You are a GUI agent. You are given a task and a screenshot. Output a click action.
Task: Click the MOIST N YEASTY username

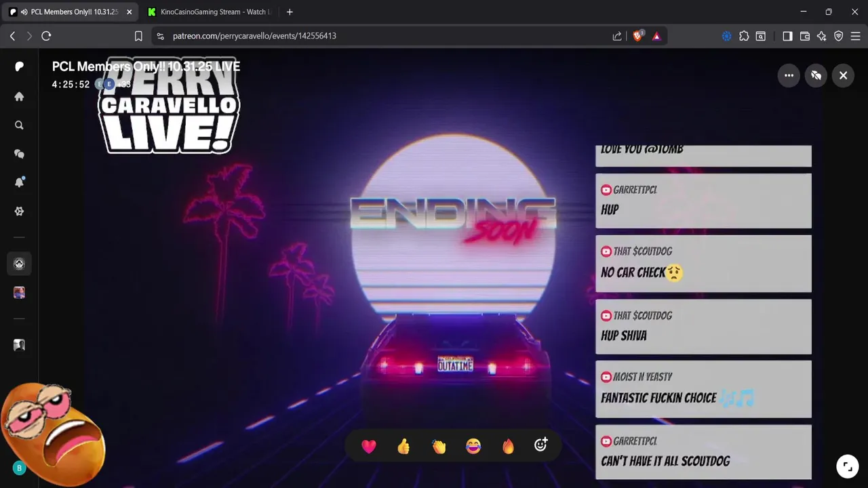tap(642, 377)
